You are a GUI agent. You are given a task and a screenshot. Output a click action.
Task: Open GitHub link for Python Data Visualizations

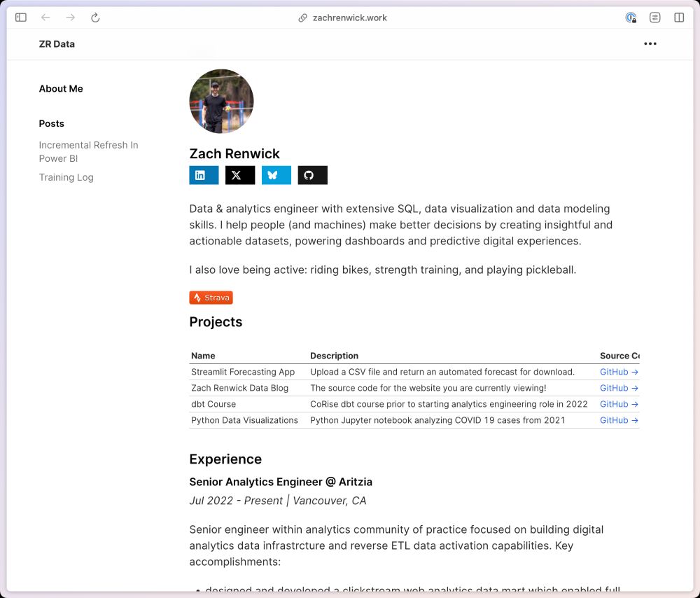(619, 420)
